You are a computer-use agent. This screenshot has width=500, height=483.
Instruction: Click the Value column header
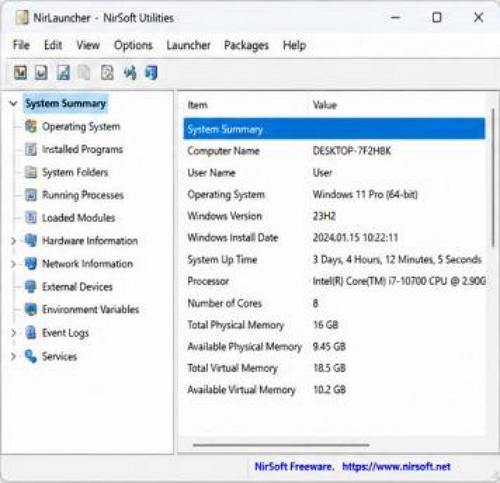coord(325,105)
